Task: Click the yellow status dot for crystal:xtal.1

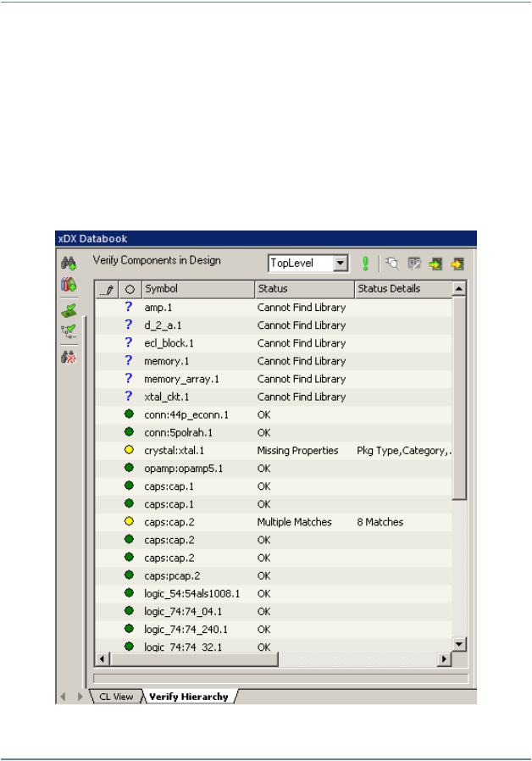Action: click(x=129, y=450)
